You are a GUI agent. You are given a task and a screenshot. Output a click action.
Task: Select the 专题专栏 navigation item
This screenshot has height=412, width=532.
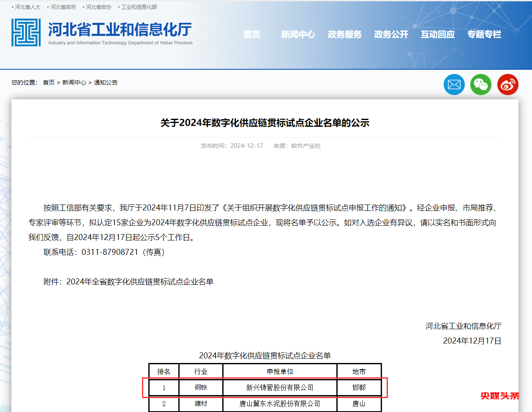[484, 34]
